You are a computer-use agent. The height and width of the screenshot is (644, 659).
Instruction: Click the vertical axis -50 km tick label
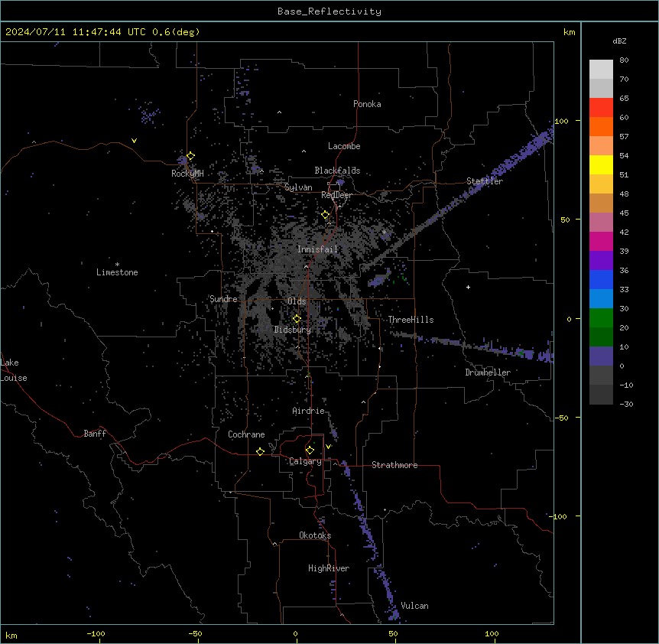pyautogui.click(x=561, y=418)
